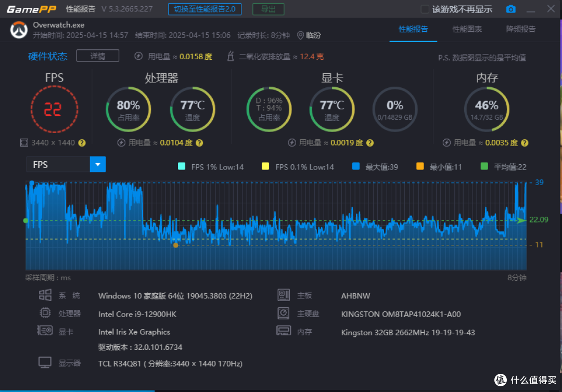
Task: Switch to the 性能图表 tab
Action: pos(467,29)
